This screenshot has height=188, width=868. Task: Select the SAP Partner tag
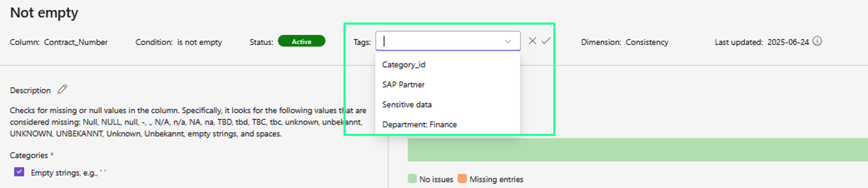click(x=403, y=85)
